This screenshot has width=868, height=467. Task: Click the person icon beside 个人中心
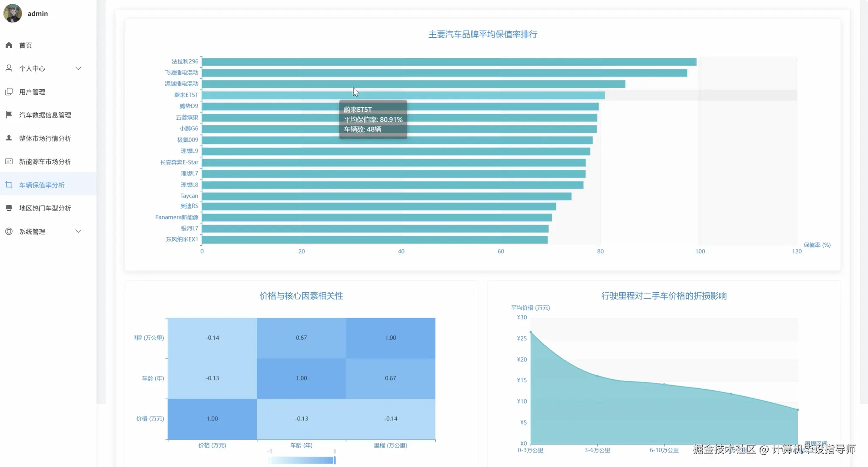[9, 68]
